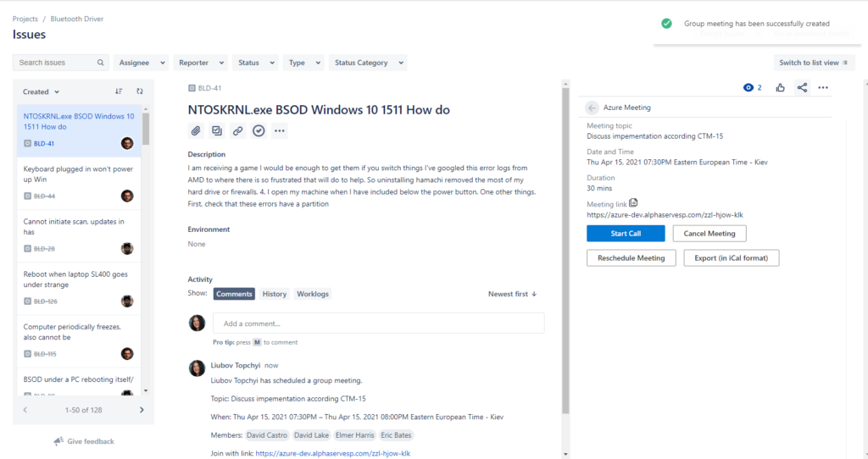Screen dimensions: 868x459
Task: Click the Add a comment box
Action: pyautogui.click(x=379, y=324)
